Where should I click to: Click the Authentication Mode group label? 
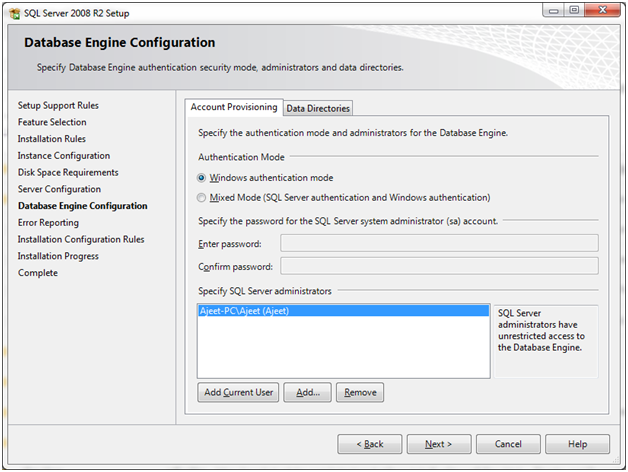point(241,157)
